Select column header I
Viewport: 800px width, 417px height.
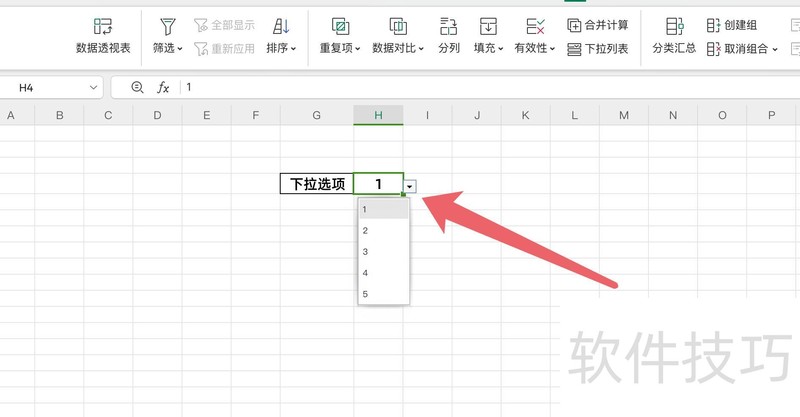(x=427, y=115)
